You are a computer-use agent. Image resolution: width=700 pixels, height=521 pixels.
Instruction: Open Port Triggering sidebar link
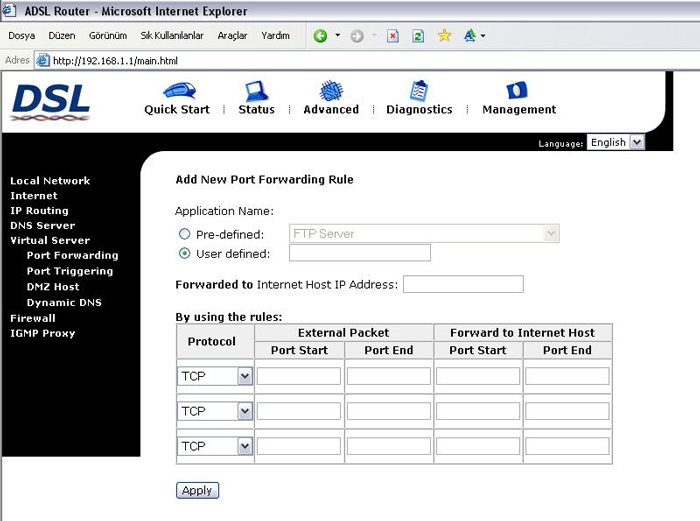(70, 271)
